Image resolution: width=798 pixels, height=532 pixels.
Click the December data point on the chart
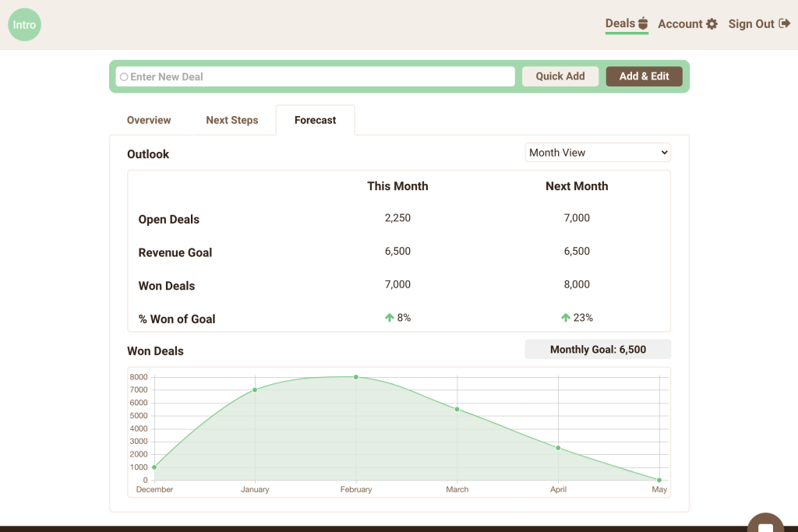tap(154, 467)
